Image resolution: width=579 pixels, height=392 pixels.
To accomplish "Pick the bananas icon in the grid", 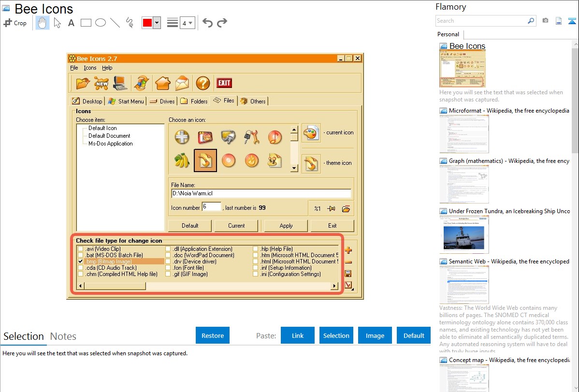I will tap(182, 161).
